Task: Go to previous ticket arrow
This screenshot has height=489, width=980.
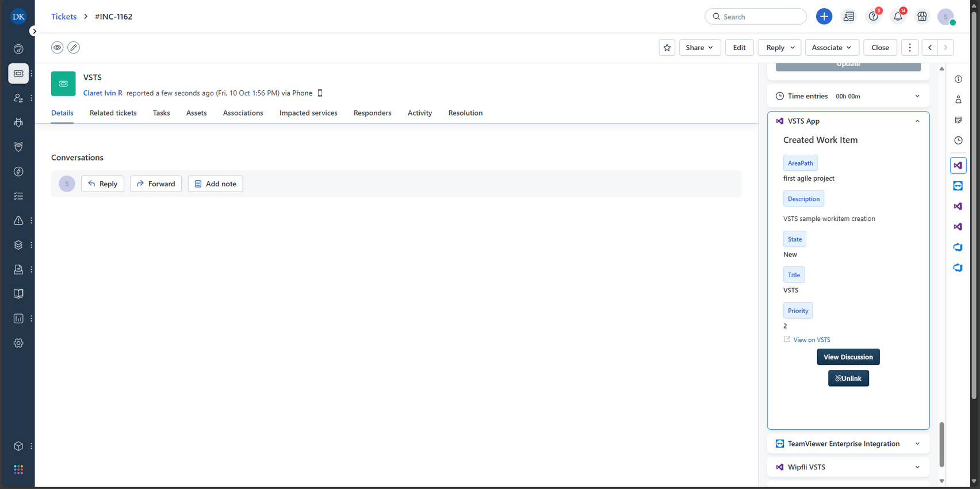Action: pyautogui.click(x=930, y=48)
